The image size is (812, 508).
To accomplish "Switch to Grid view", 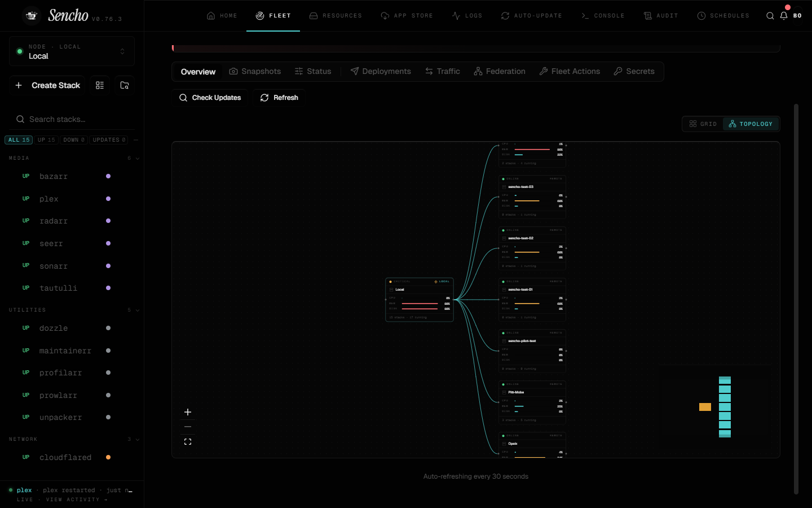I will coord(703,124).
